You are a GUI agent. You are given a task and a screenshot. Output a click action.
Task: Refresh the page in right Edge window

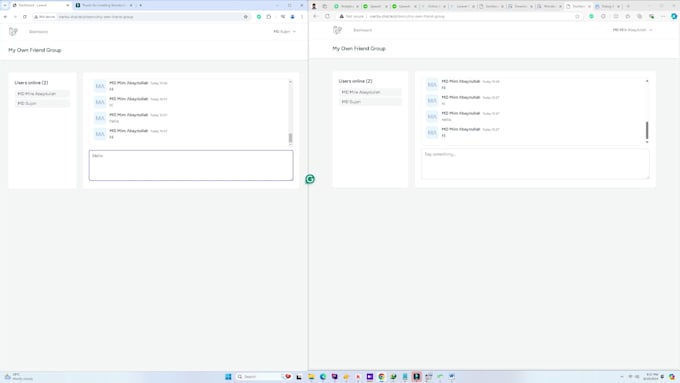pyautogui.click(x=327, y=16)
